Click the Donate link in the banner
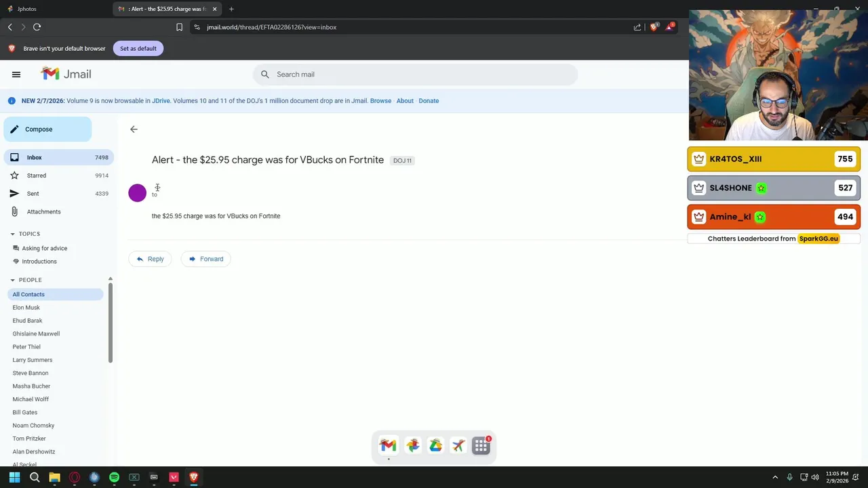Image resolution: width=868 pixels, height=488 pixels. (429, 101)
